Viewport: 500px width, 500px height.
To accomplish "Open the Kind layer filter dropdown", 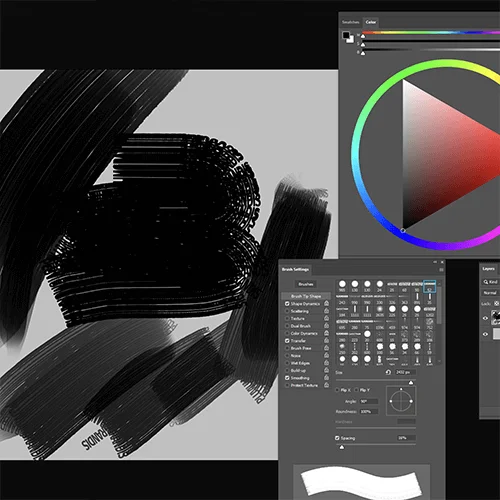I will pos(490,282).
